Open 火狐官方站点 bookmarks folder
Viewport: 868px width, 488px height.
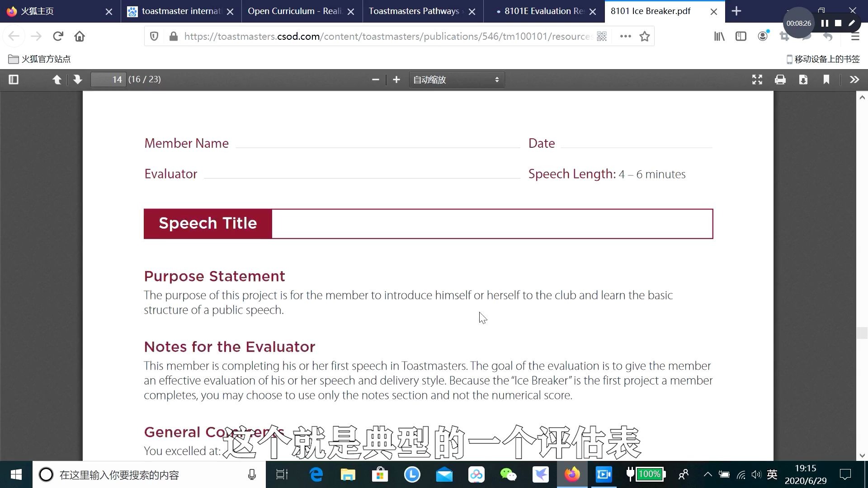click(39, 59)
